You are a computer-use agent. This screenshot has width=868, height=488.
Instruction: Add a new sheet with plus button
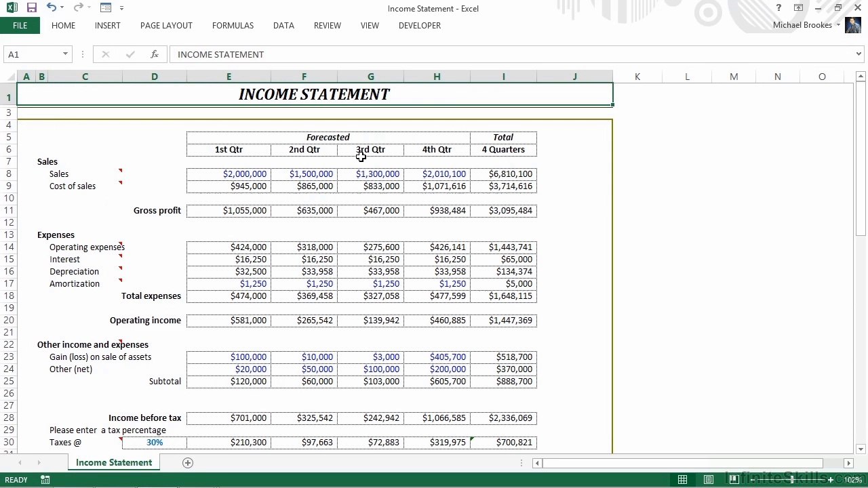click(188, 463)
